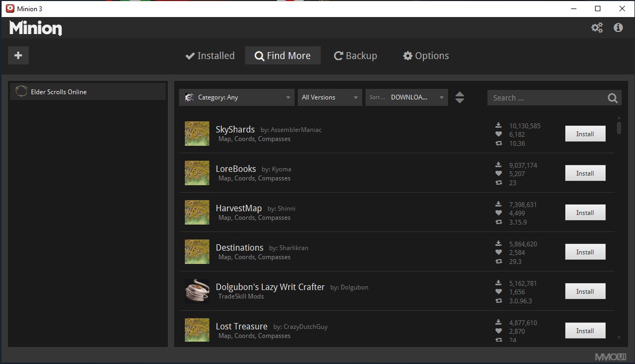
Task: Click LoreBooks favorites heart icon
Action: (x=499, y=173)
